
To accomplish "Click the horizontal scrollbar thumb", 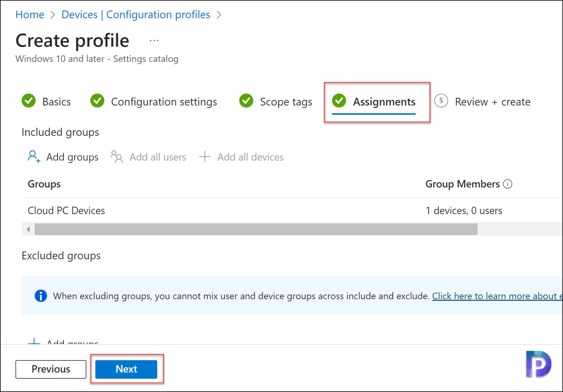I will click(256, 229).
